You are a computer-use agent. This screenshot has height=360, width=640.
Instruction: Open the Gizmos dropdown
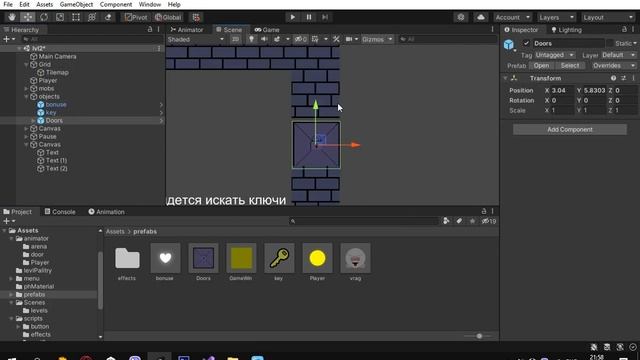377,39
